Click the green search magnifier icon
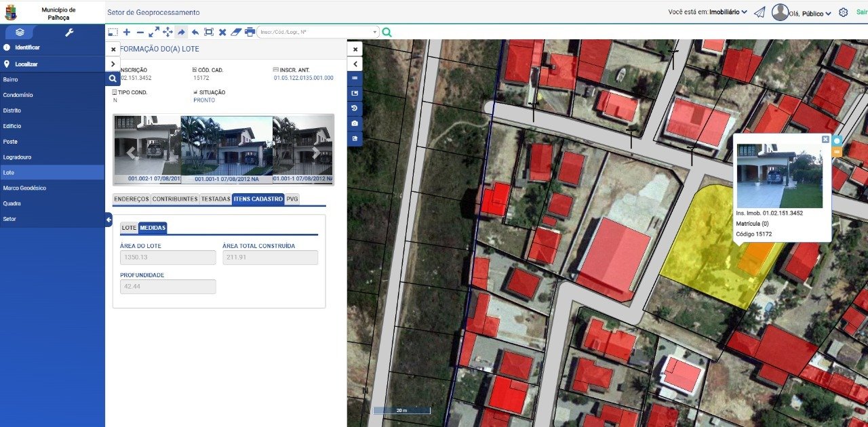The image size is (868, 427). [x=387, y=32]
